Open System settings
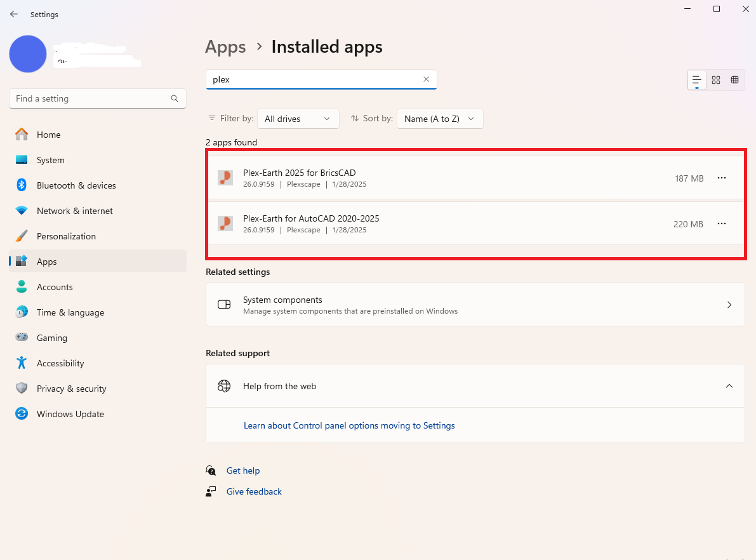Screen dimensions: 756x560 tap(97, 160)
